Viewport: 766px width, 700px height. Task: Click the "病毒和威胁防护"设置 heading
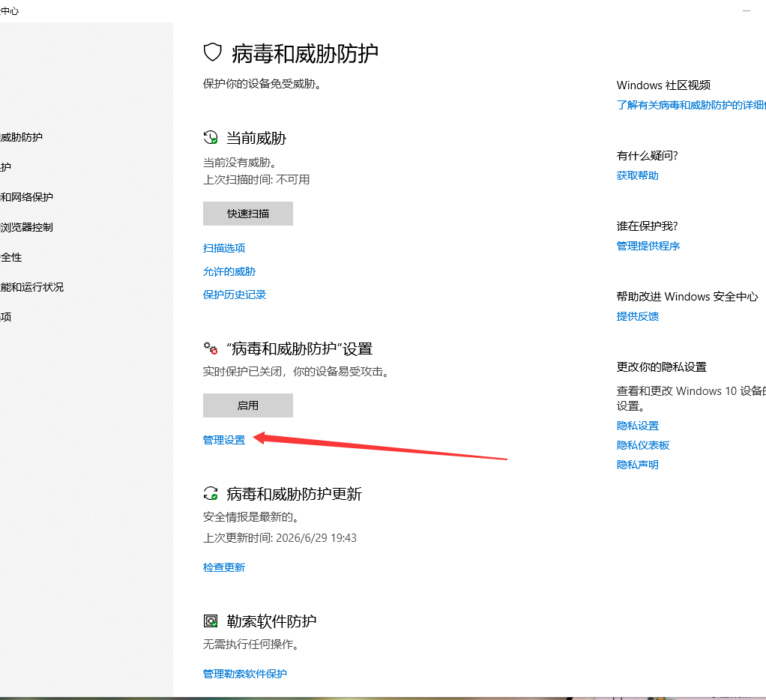tap(300, 349)
